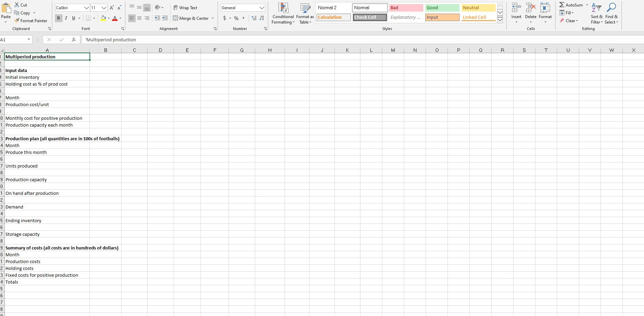Apply Percent style format
The image size is (644, 316).
[x=236, y=18]
